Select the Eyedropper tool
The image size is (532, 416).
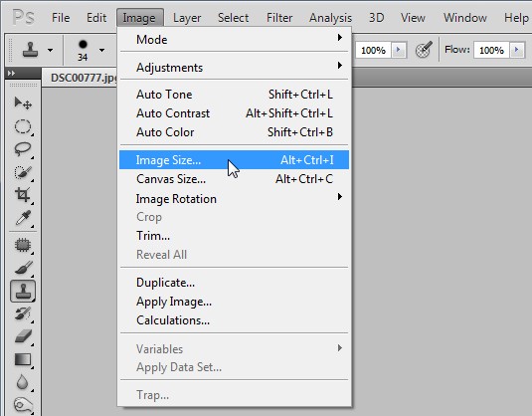click(x=23, y=218)
